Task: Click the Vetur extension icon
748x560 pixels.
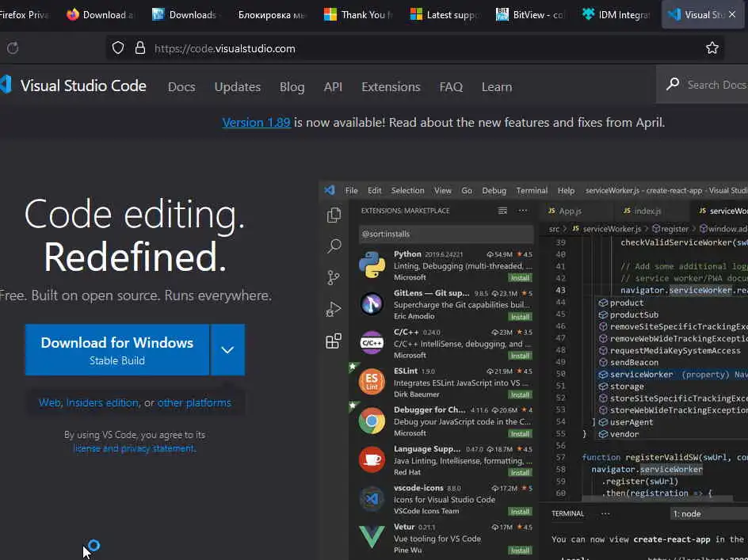Action: tap(372, 537)
